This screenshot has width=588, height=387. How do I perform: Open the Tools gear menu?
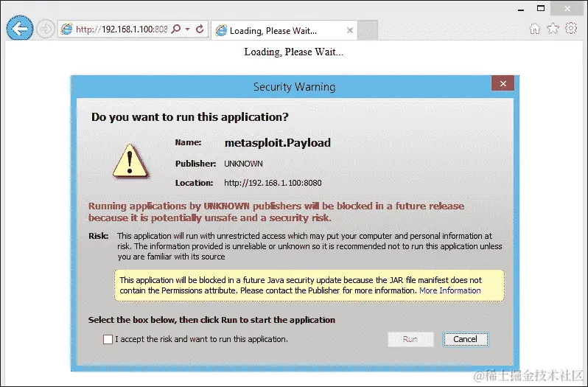point(571,28)
